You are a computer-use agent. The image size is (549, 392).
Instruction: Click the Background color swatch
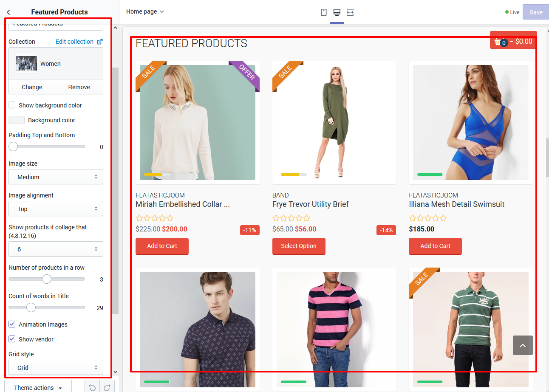17,120
